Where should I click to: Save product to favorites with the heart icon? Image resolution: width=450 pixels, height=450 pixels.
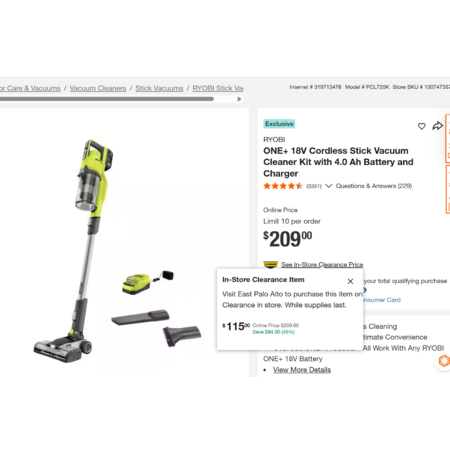click(422, 126)
